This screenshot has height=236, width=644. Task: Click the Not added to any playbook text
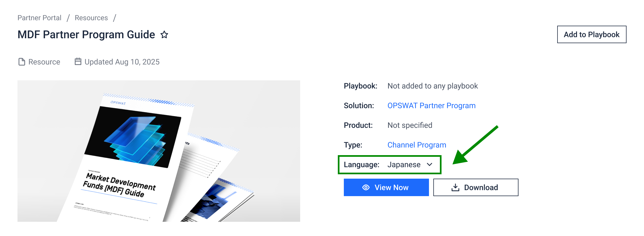(x=433, y=86)
